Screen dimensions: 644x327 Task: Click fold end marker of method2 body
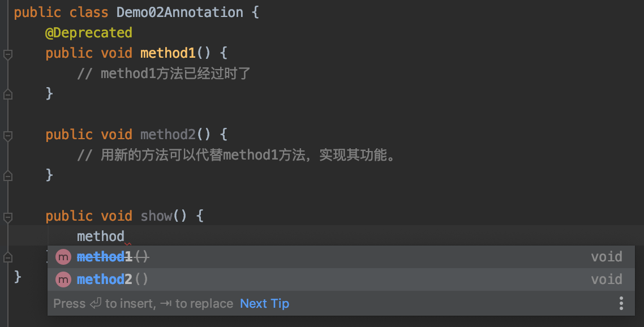8,176
